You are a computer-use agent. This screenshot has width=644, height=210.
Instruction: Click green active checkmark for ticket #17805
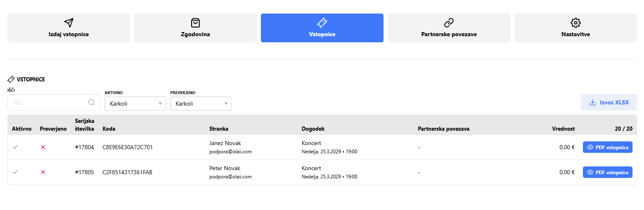click(x=15, y=172)
